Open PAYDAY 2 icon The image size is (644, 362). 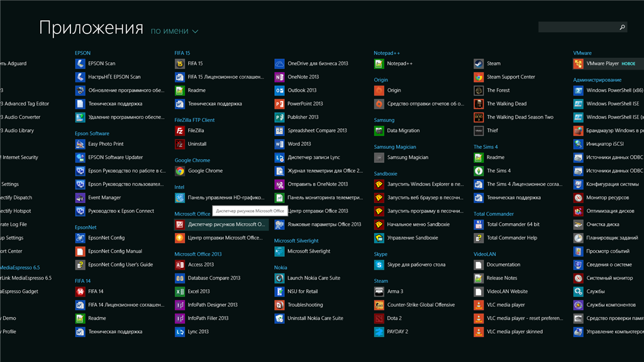click(379, 332)
